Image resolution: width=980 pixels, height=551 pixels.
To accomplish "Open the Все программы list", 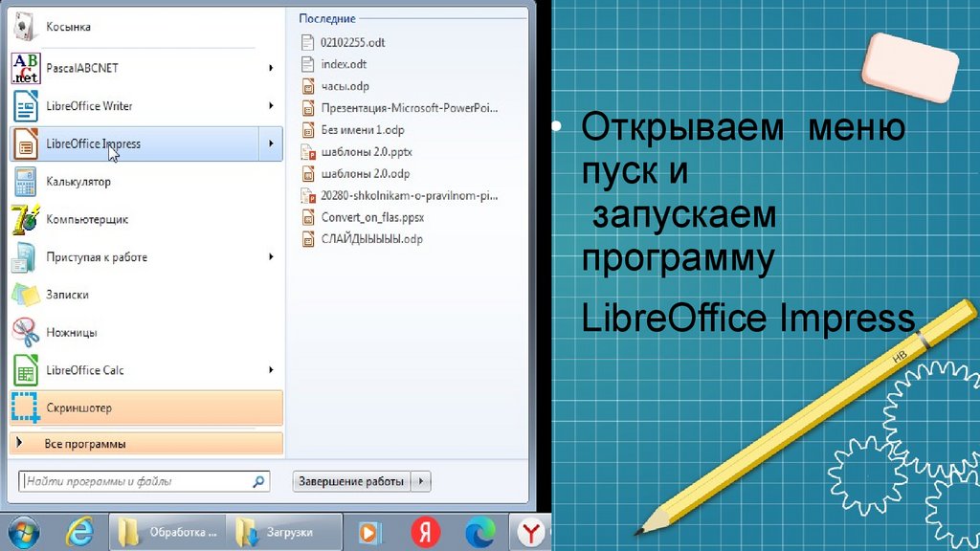I will [146, 444].
